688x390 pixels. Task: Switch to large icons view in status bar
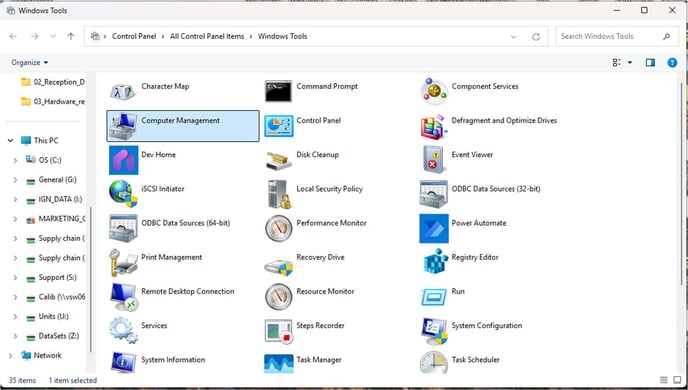[677, 380]
